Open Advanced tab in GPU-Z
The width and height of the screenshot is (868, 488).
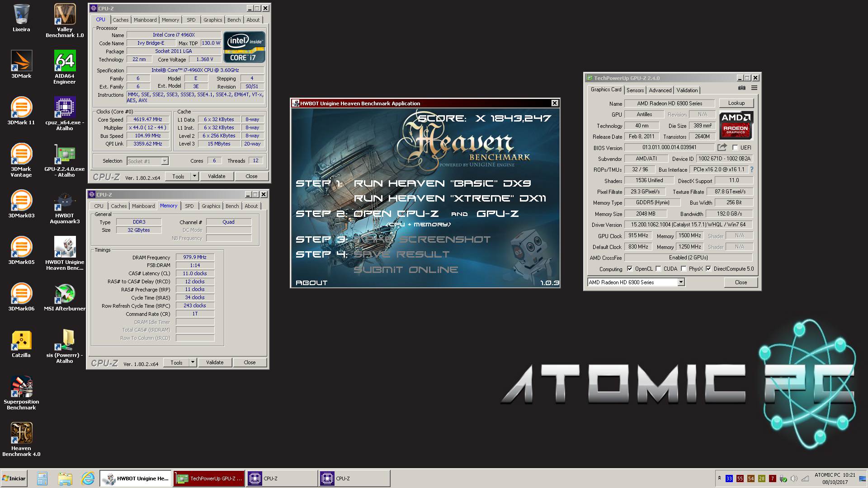click(x=660, y=90)
